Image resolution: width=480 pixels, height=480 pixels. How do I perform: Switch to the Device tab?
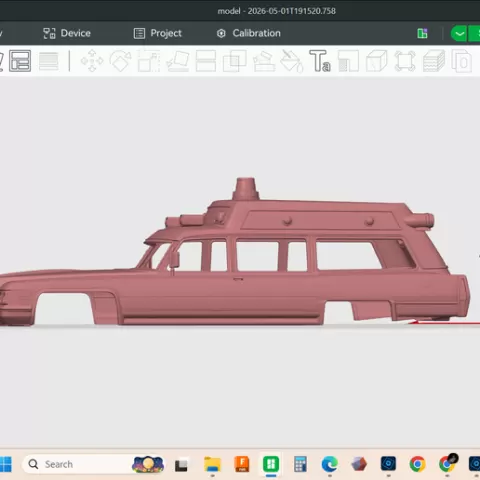tap(67, 33)
